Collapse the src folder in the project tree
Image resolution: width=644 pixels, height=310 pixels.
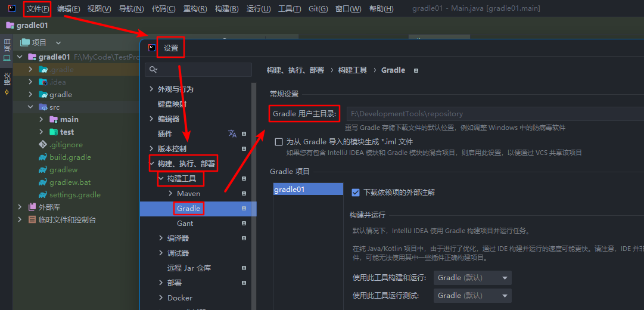click(30, 107)
